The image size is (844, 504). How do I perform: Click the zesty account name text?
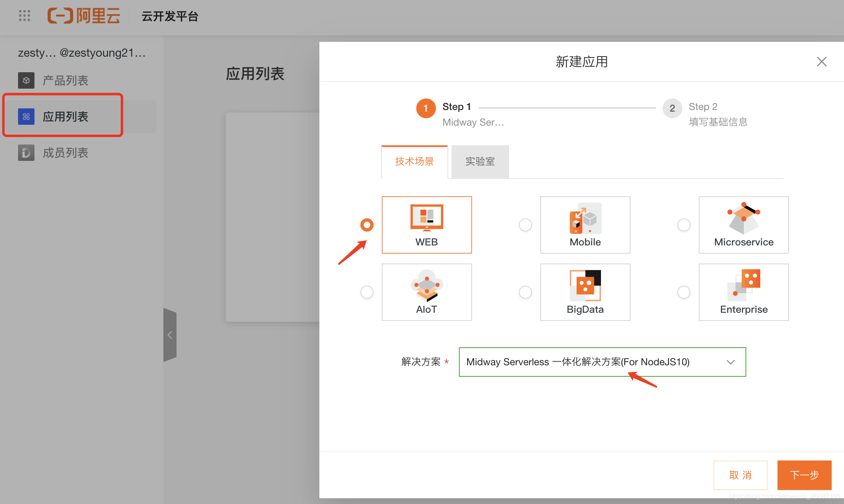(x=82, y=53)
